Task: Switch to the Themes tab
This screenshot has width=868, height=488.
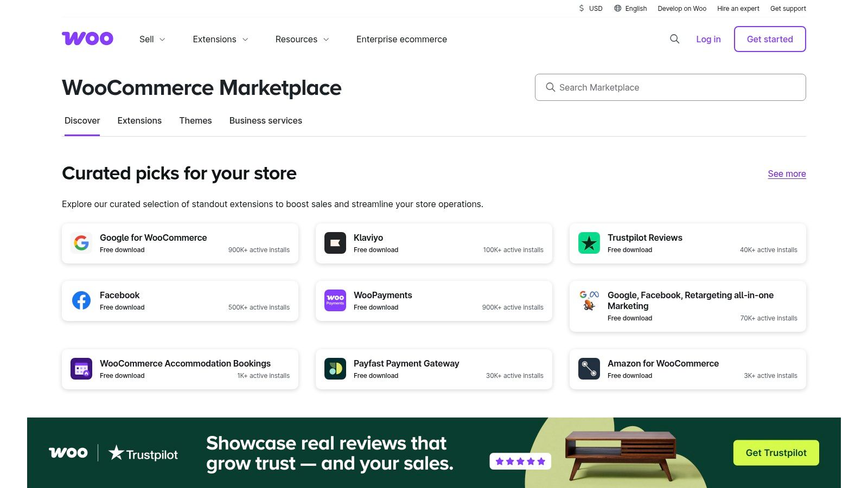Action: (195, 120)
